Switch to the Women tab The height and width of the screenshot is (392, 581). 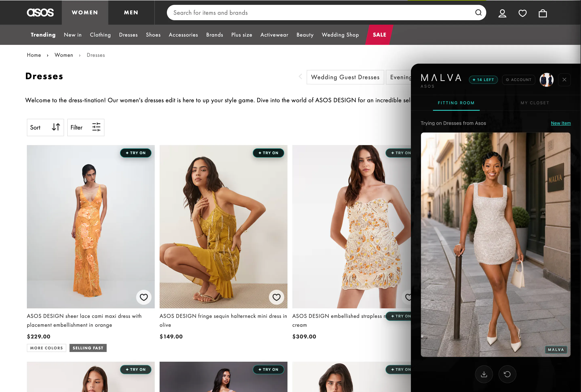[x=85, y=13]
